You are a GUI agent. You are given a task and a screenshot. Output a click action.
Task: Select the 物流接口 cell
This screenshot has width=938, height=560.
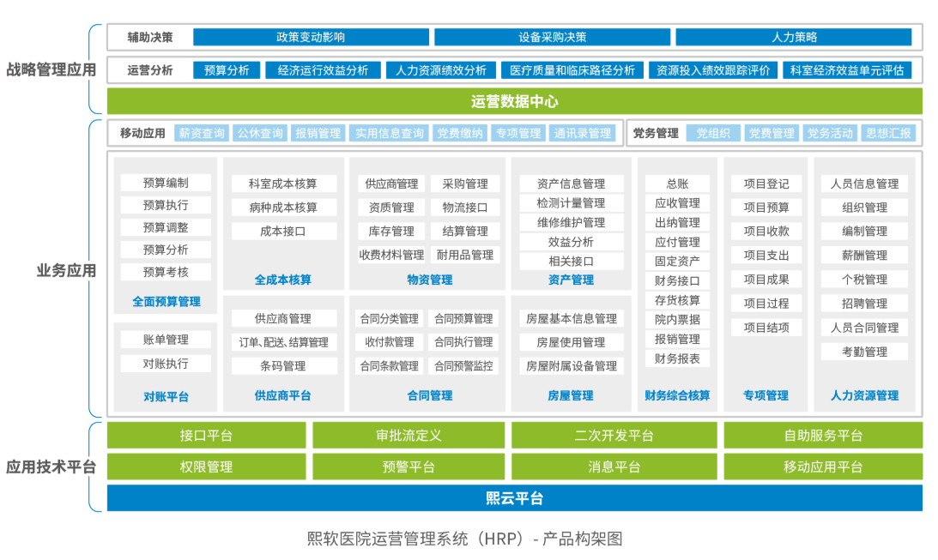[x=465, y=208]
